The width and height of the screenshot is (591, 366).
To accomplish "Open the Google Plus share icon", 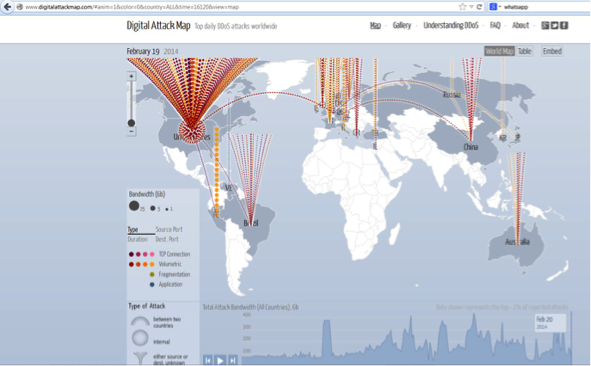I will point(545,25).
